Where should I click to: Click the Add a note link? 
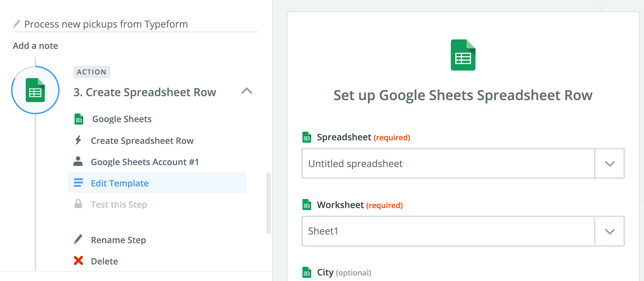(35, 46)
